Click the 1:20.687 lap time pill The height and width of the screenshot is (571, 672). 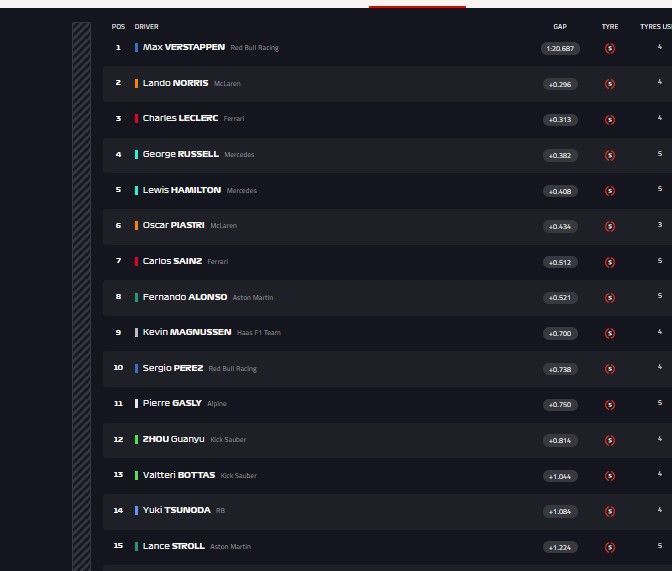560,48
